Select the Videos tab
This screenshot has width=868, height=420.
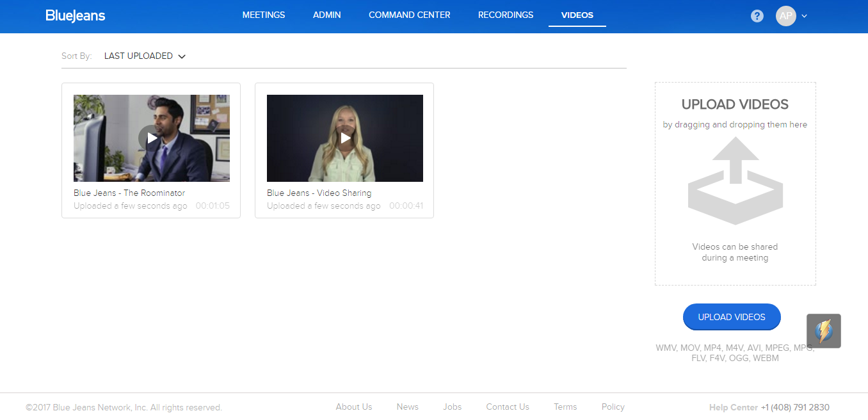click(577, 15)
